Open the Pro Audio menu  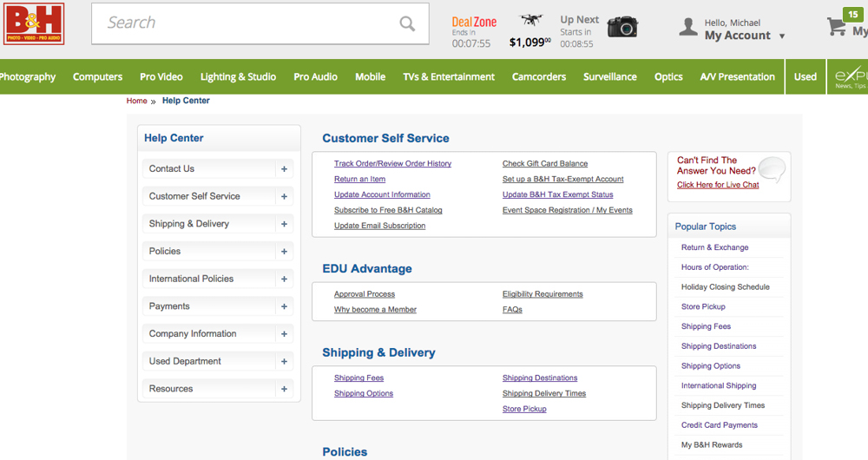[x=316, y=77]
